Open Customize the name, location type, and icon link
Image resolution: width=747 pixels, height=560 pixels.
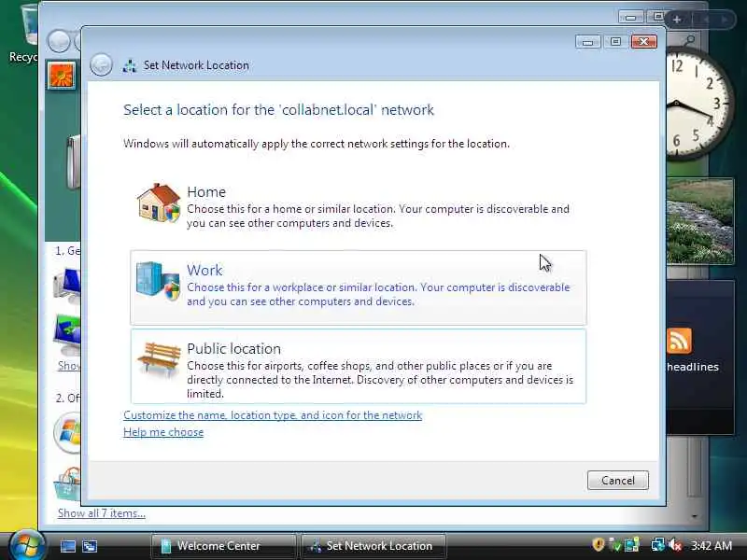tap(273, 415)
